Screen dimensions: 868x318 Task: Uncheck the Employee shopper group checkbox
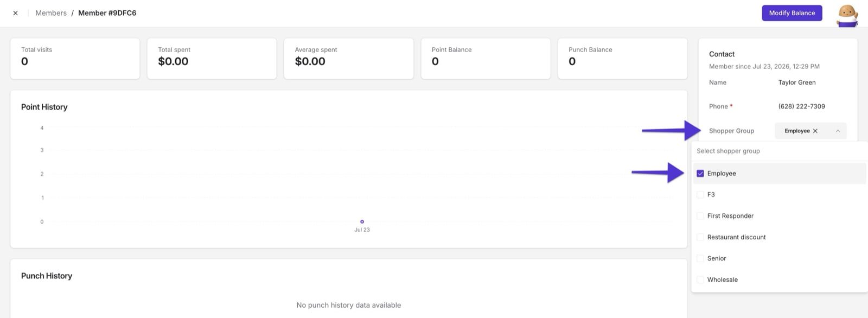[700, 174]
